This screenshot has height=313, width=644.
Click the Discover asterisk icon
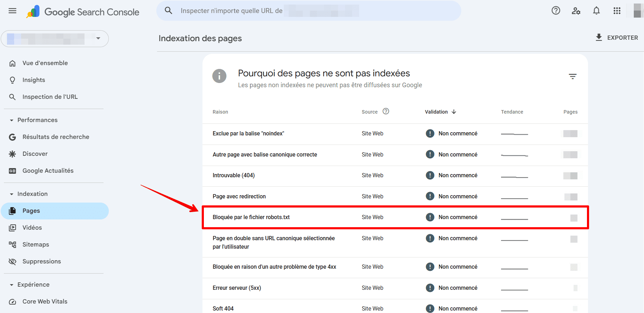[x=12, y=154]
